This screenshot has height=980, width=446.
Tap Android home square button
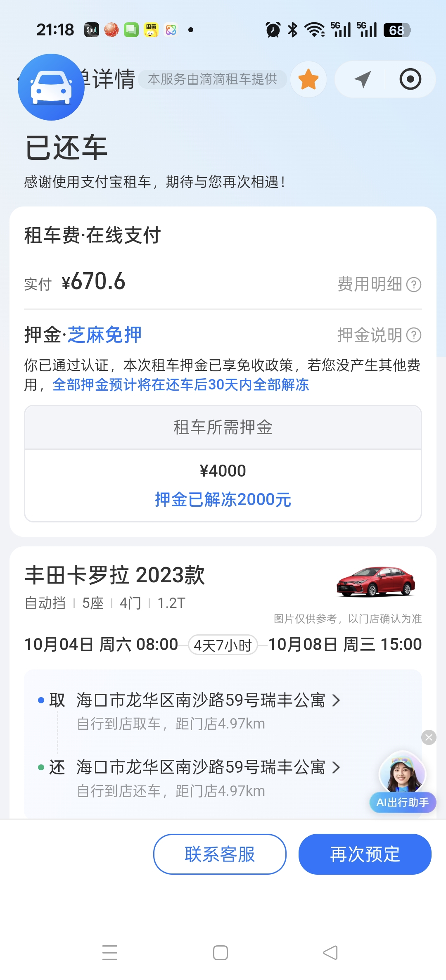[x=221, y=953]
